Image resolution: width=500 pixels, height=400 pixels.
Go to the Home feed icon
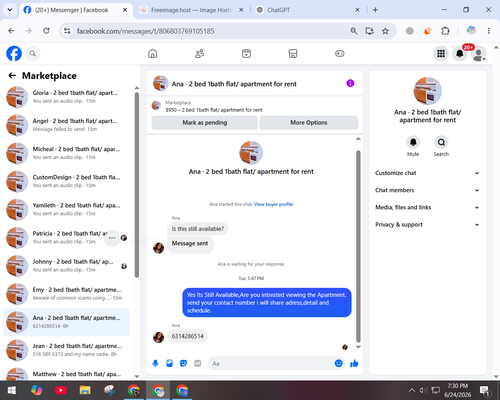(x=153, y=53)
